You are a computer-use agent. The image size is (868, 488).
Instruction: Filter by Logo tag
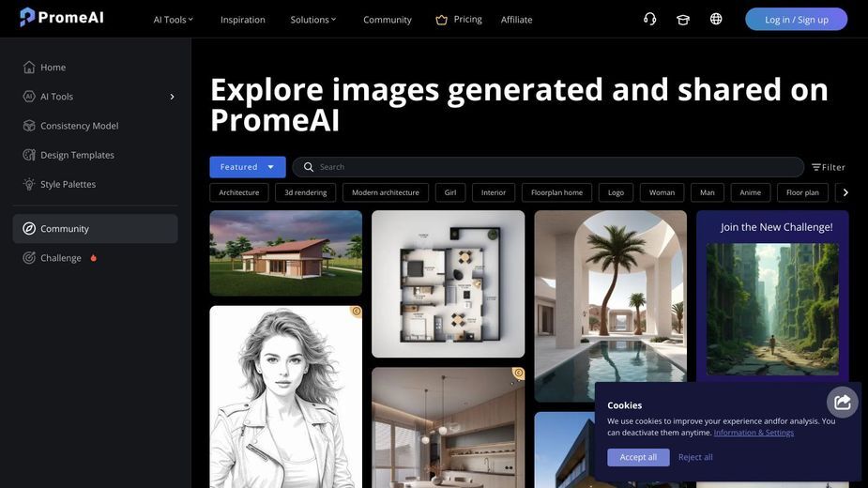coord(616,192)
